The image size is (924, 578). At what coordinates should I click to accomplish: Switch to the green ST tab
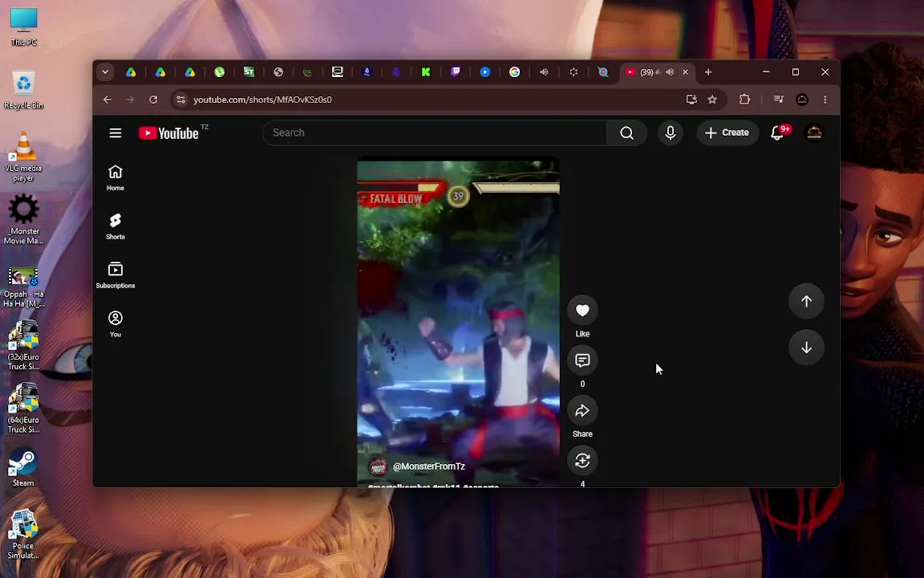point(249,72)
